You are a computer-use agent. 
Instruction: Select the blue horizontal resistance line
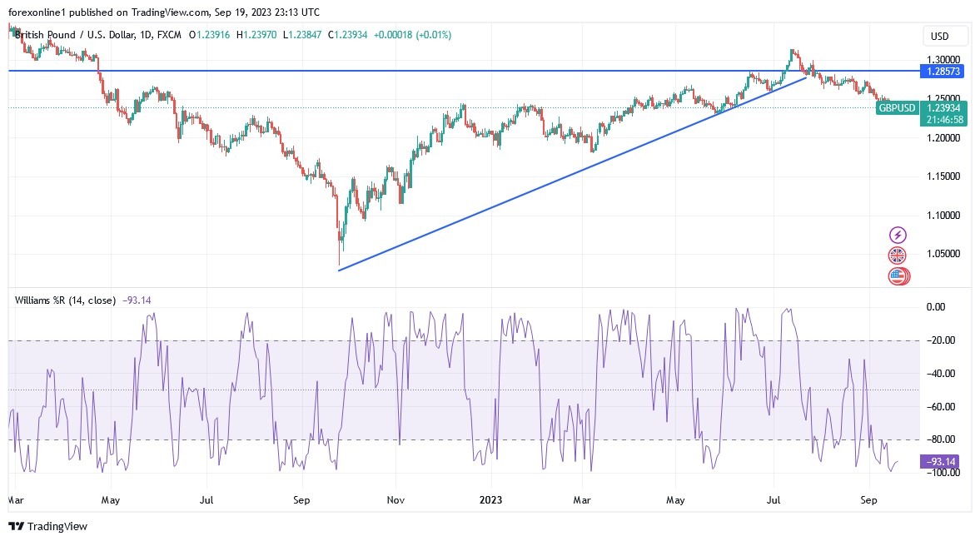(x=416, y=71)
